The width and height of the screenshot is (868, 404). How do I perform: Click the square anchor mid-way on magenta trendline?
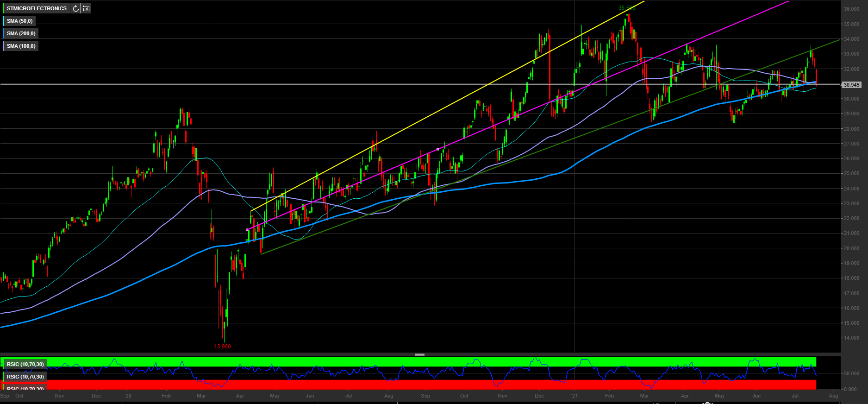[438, 149]
